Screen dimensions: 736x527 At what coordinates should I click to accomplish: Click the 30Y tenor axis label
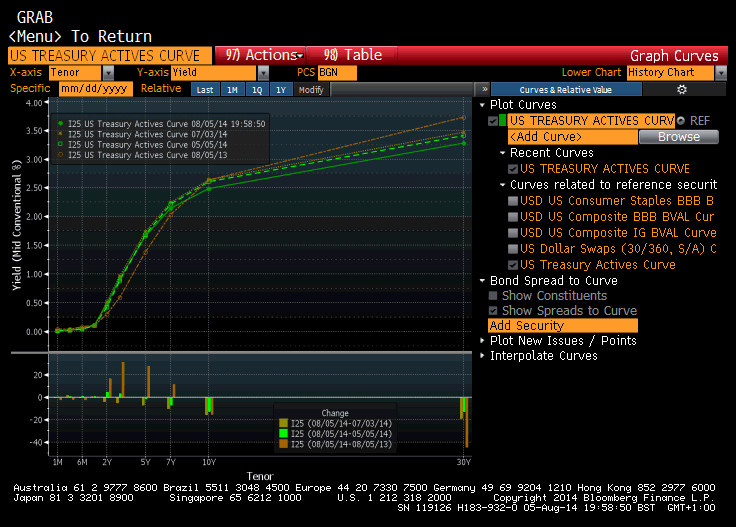(x=463, y=462)
